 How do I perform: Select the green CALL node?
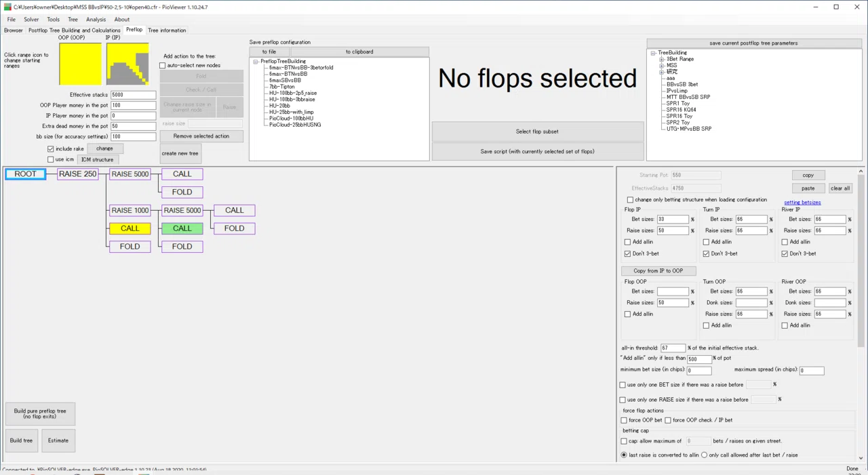(x=182, y=228)
